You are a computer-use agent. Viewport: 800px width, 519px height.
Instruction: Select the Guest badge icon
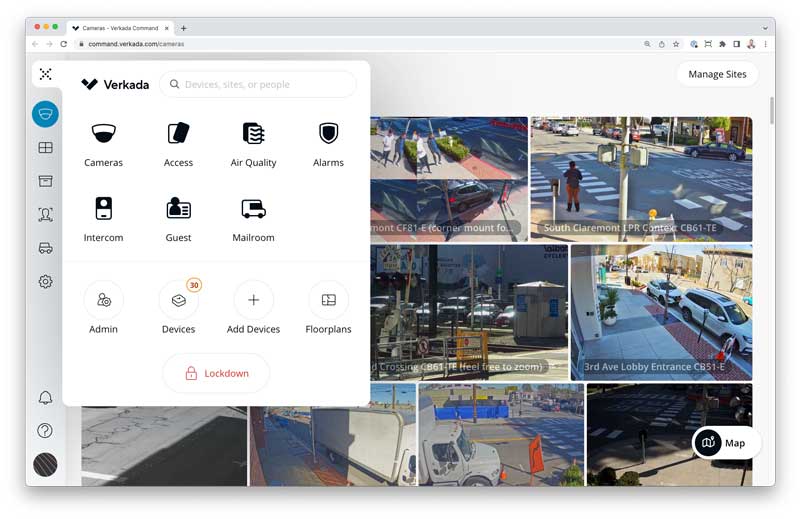click(x=178, y=208)
